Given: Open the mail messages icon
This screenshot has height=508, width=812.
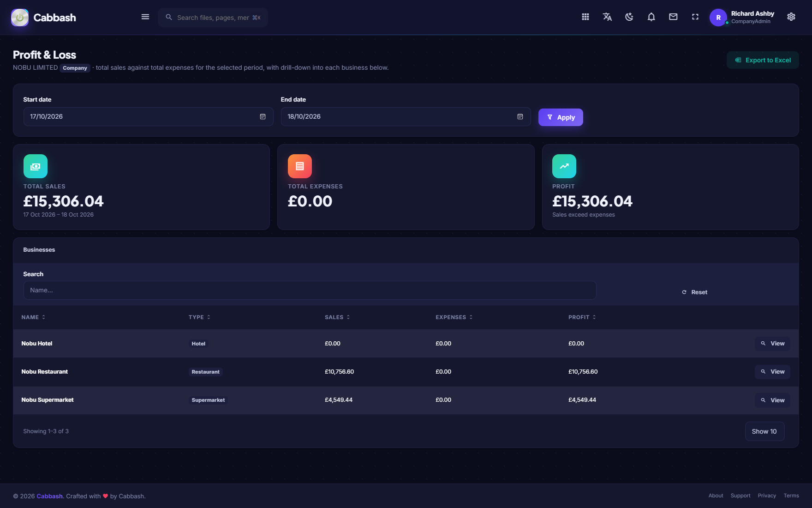Looking at the screenshot, I should (673, 17).
